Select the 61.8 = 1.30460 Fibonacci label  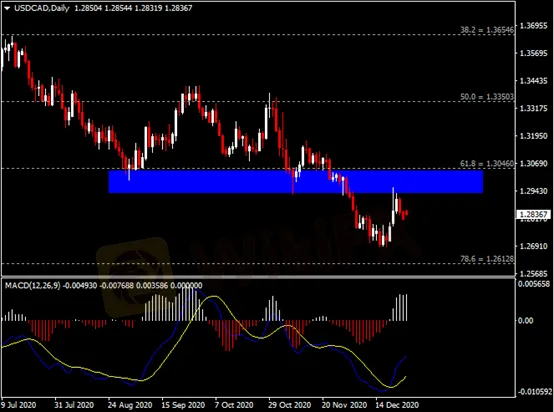487,164
